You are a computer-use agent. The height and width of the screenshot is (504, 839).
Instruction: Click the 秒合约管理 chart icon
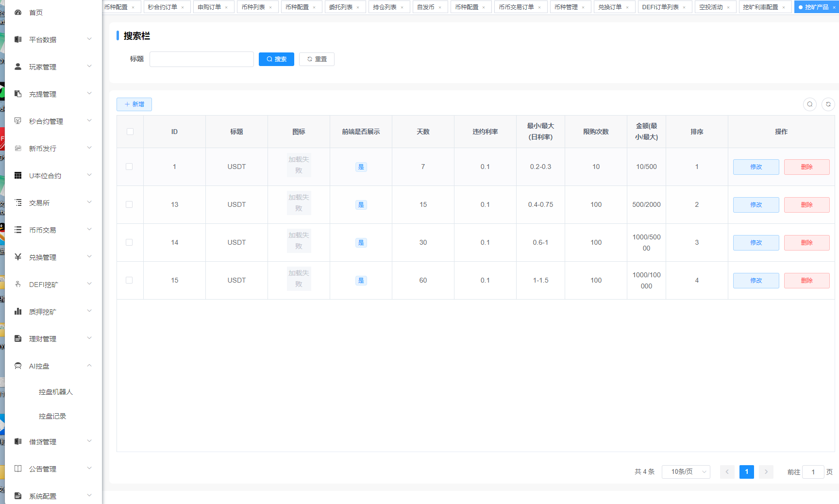[18, 121]
